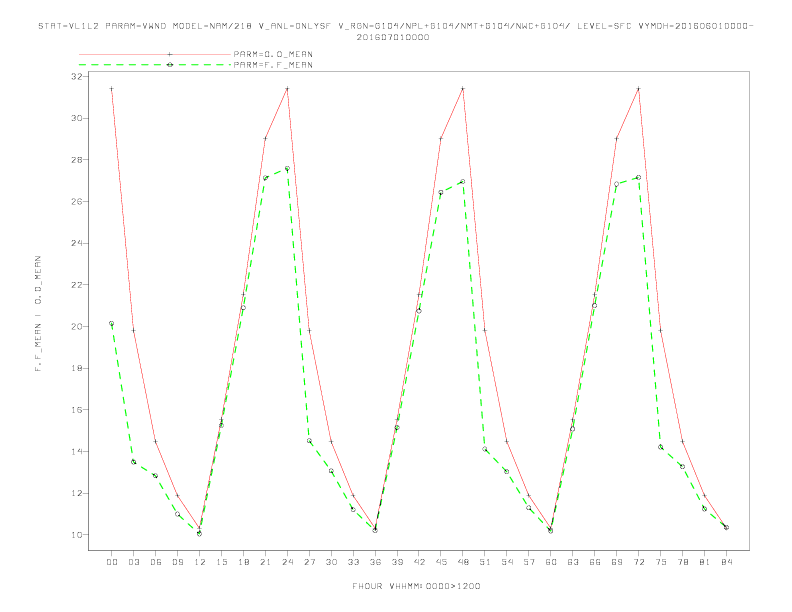
Task: Select green circle data point at hour 84
Action: (x=726, y=527)
